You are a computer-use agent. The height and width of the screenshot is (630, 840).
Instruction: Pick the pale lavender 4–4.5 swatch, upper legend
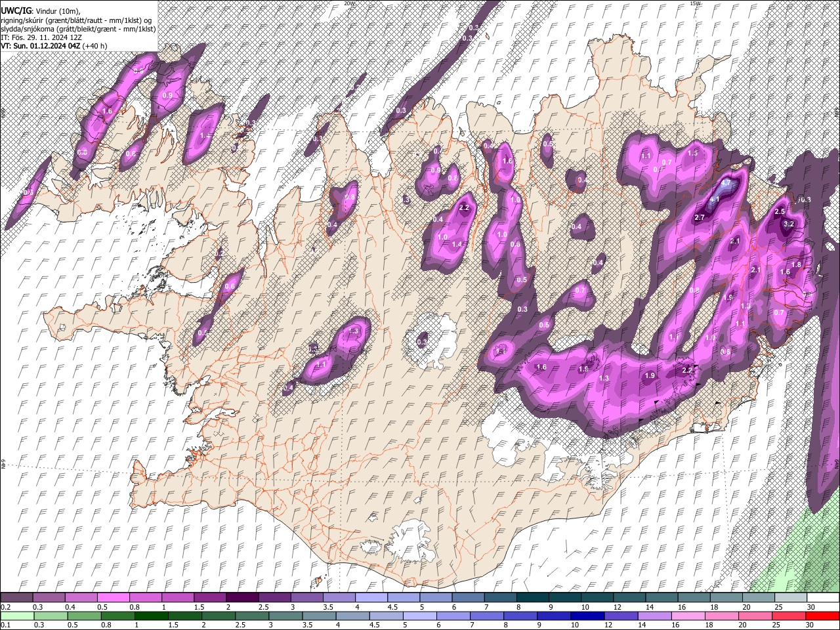pos(372,597)
